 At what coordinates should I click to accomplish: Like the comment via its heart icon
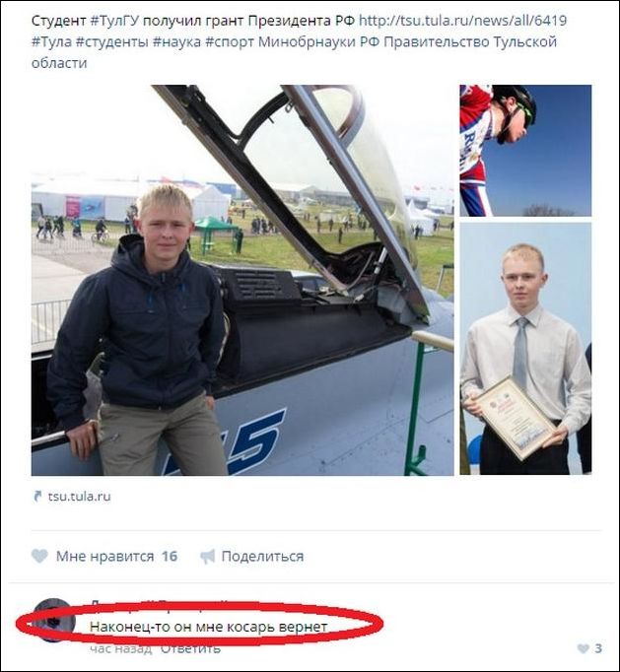[x=584, y=648]
